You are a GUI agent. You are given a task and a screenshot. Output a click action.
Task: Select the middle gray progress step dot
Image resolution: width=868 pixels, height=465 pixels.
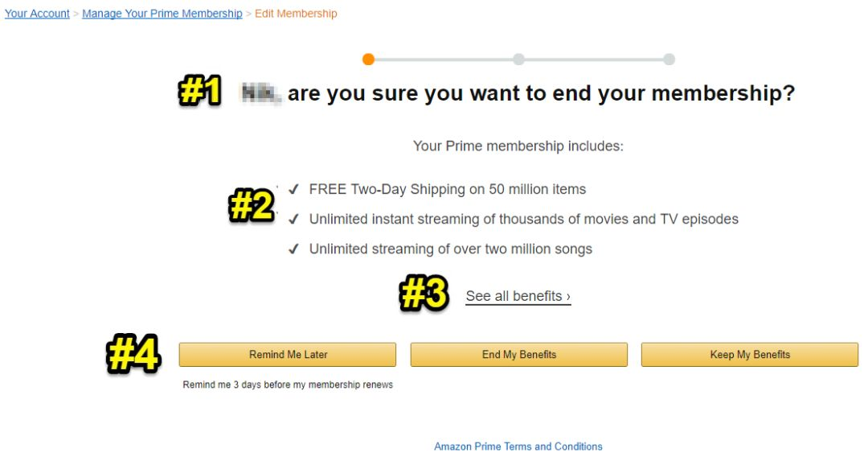point(518,60)
